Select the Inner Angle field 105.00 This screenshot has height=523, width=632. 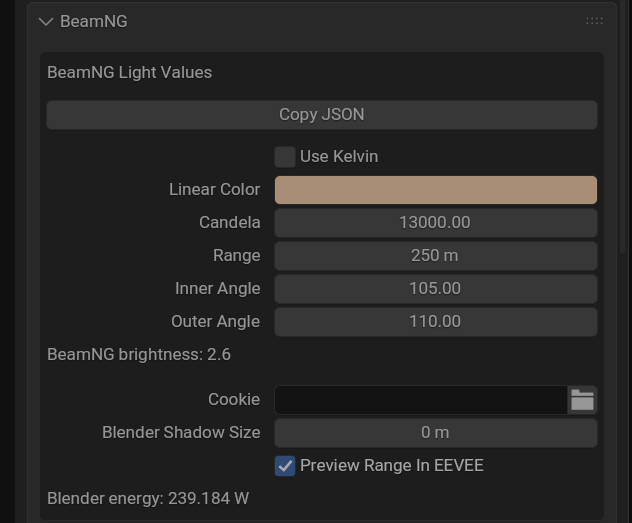click(x=436, y=289)
